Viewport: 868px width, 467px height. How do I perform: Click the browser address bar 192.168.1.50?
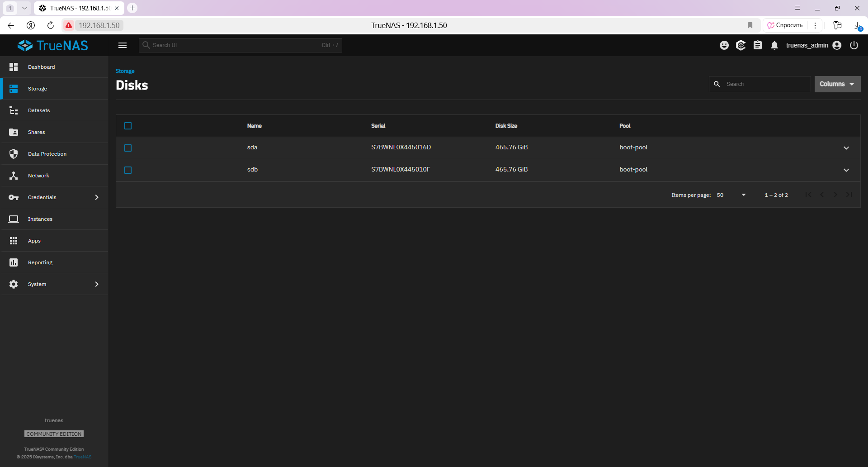point(99,25)
